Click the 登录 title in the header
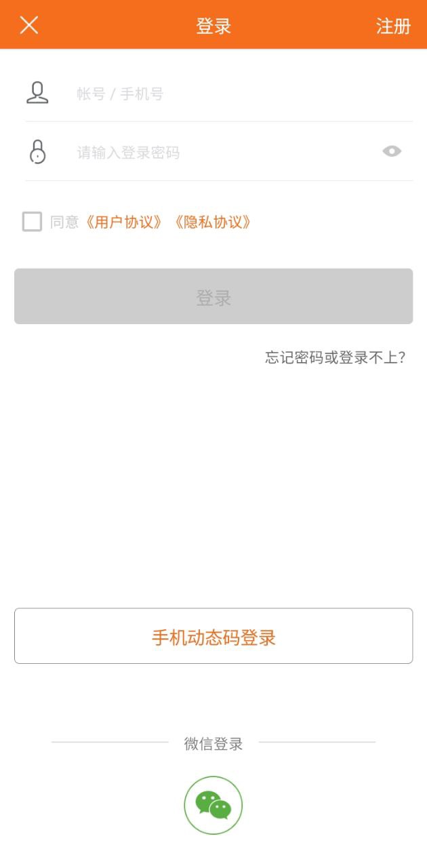Screen dimensions: 427x868 [213, 26]
